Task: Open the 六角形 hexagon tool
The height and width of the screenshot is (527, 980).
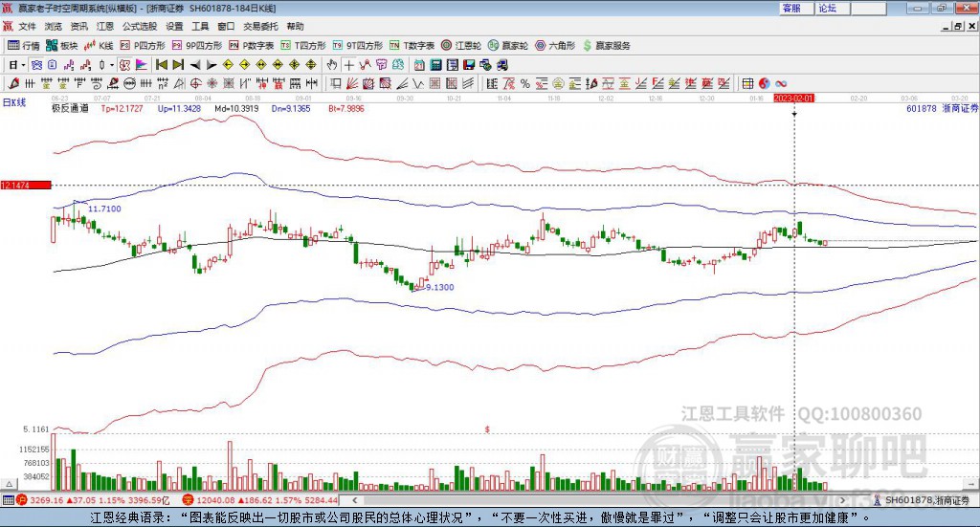Action: pyautogui.click(x=555, y=46)
